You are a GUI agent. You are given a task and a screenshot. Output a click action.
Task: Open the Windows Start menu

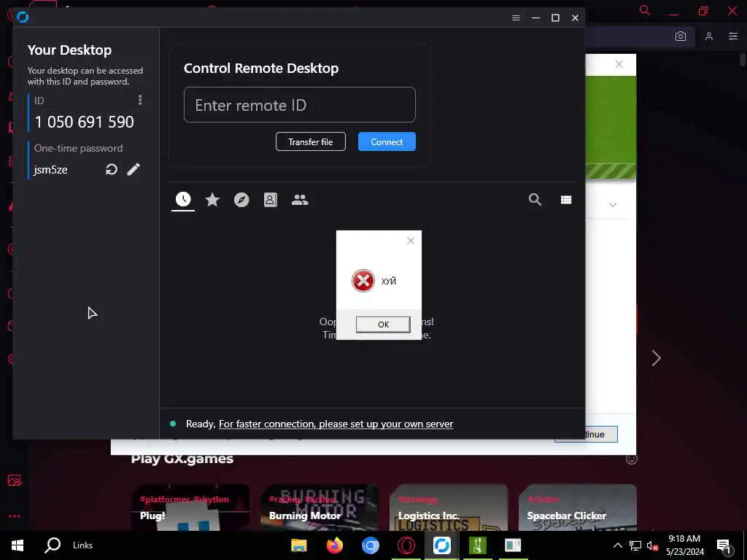(x=18, y=545)
